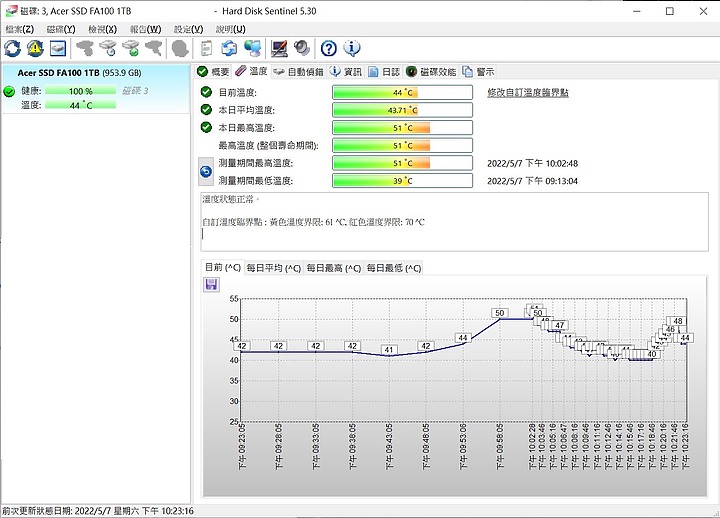Click the 50 data label on the graph
Screen dimensions: 720x518
tap(500, 313)
